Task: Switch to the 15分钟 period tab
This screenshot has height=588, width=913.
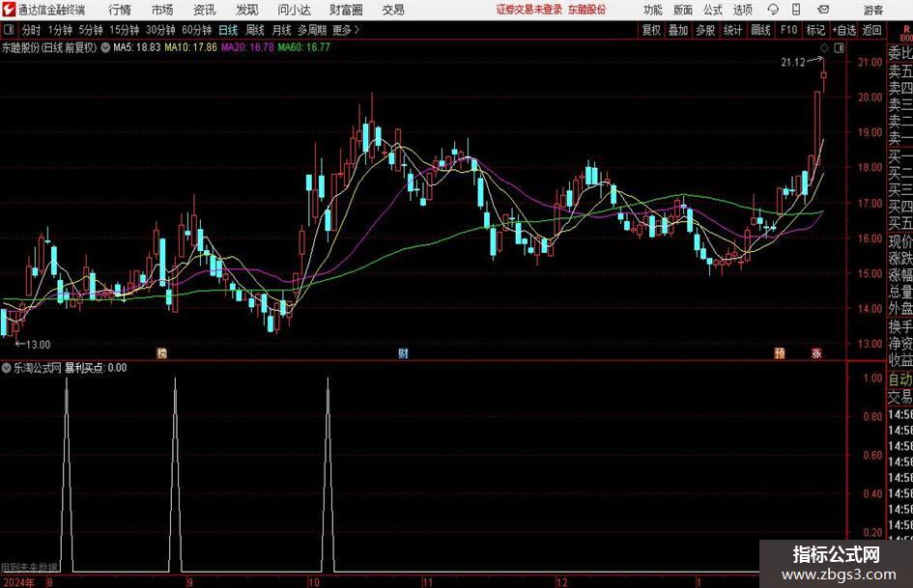Action: [x=125, y=30]
